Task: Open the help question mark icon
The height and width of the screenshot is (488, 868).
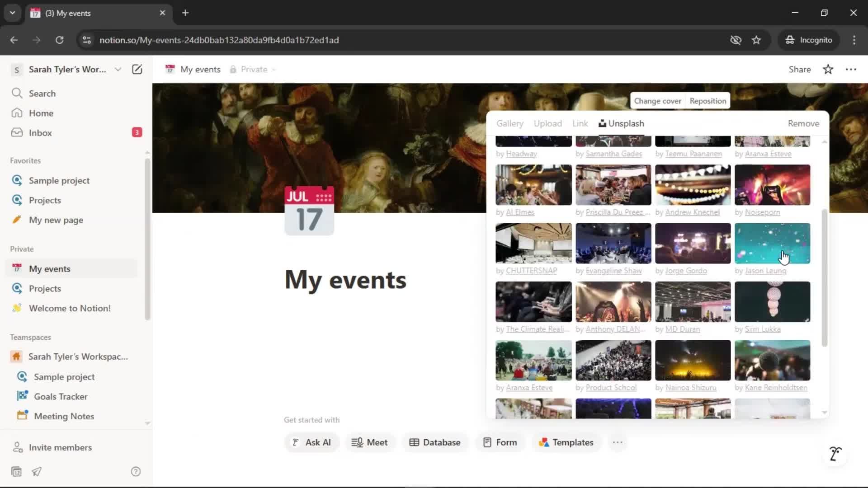Action: 136,472
